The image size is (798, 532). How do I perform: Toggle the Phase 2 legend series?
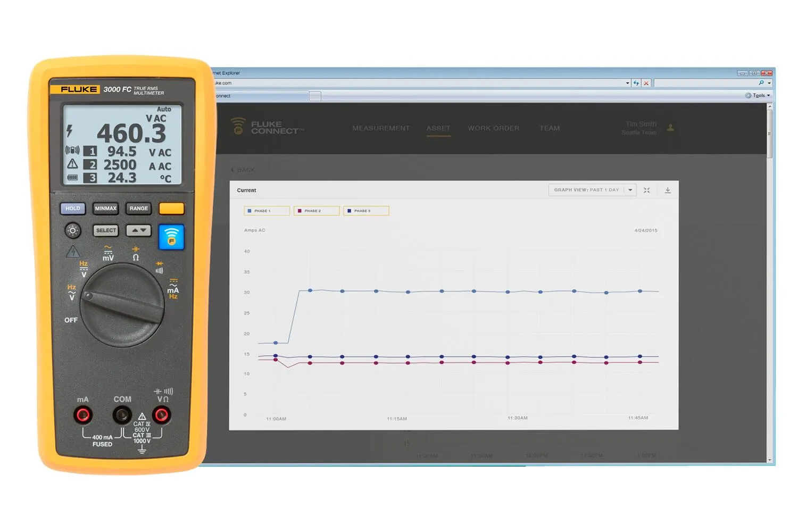(317, 211)
